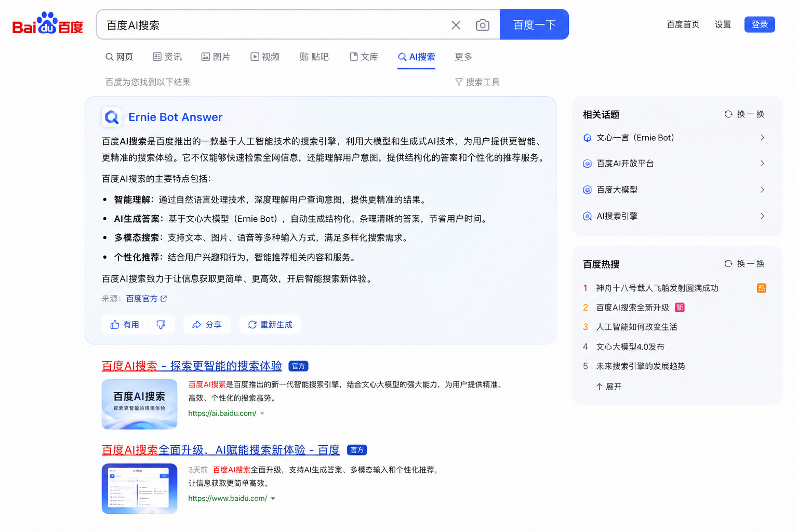Click the 登录 button

[760, 24]
